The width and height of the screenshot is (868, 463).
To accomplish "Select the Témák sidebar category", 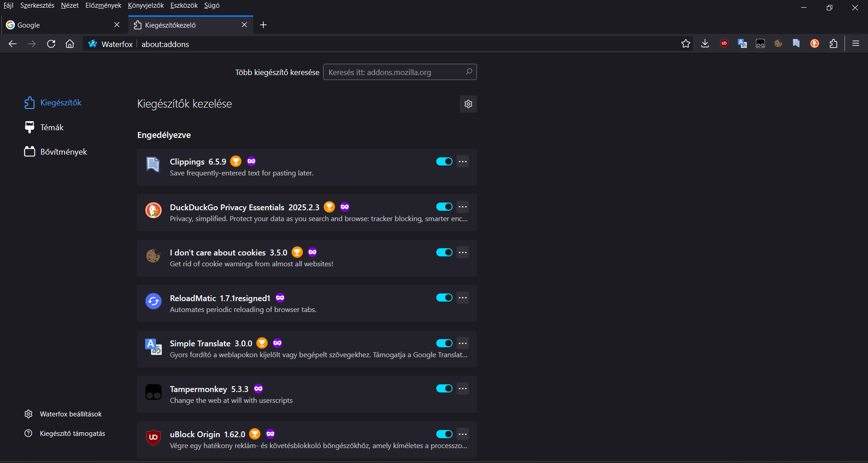I will click(x=44, y=128).
